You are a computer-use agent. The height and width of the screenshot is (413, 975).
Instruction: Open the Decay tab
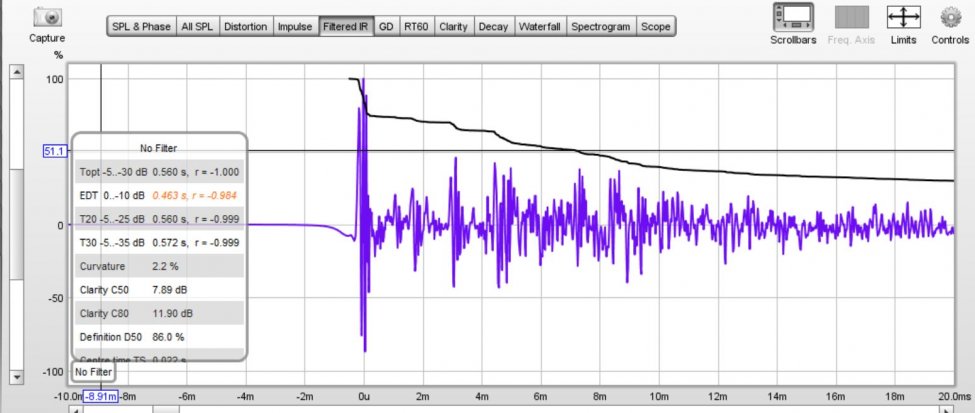pos(493,27)
